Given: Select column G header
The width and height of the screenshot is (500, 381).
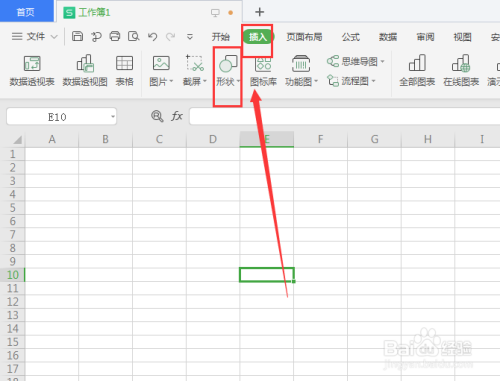Looking at the screenshot, I should tap(374, 139).
